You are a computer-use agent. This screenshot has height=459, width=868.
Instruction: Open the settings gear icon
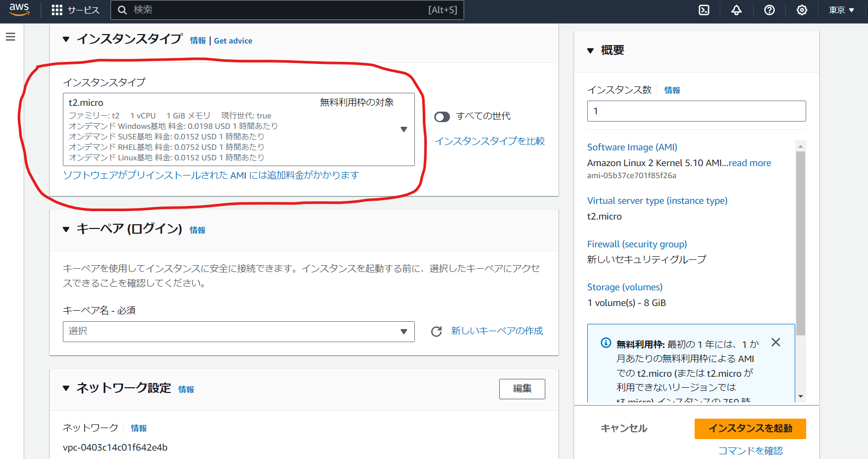point(802,10)
